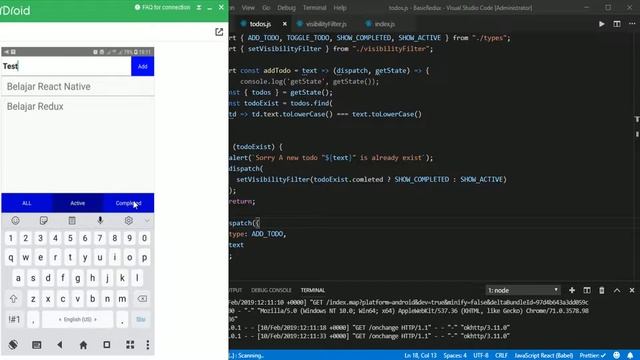Tap the blue Add button
This screenshot has height=360, width=640.
click(142, 66)
